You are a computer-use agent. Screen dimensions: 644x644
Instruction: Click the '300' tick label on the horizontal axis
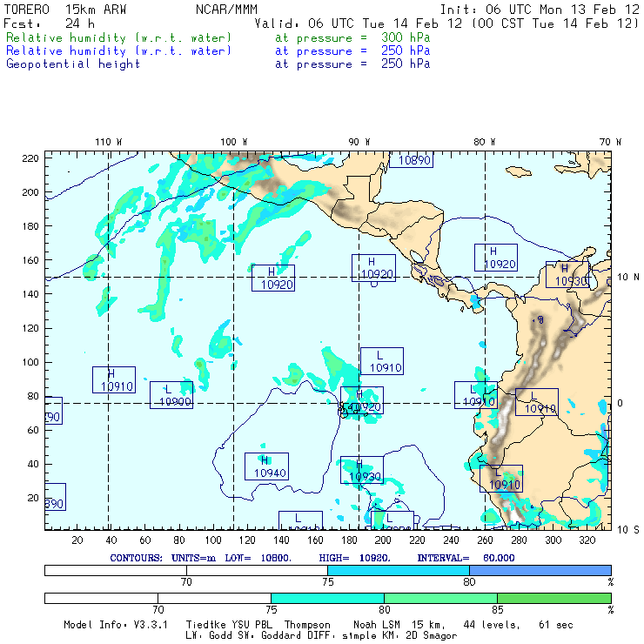coord(553,540)
